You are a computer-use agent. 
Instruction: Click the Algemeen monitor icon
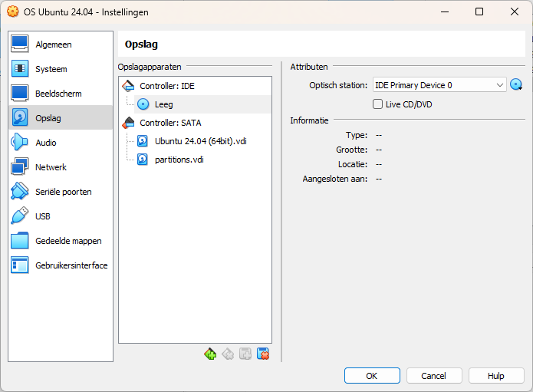point(19,44)
